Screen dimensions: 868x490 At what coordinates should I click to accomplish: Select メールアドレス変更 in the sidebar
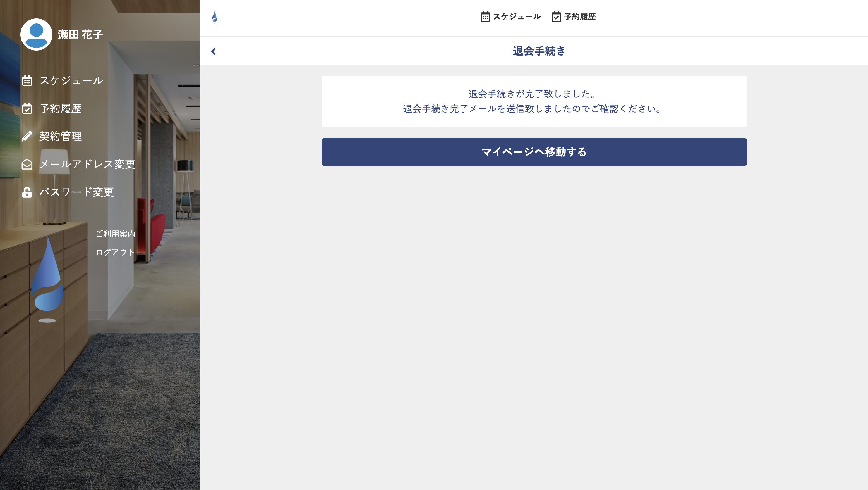point(88,164)
